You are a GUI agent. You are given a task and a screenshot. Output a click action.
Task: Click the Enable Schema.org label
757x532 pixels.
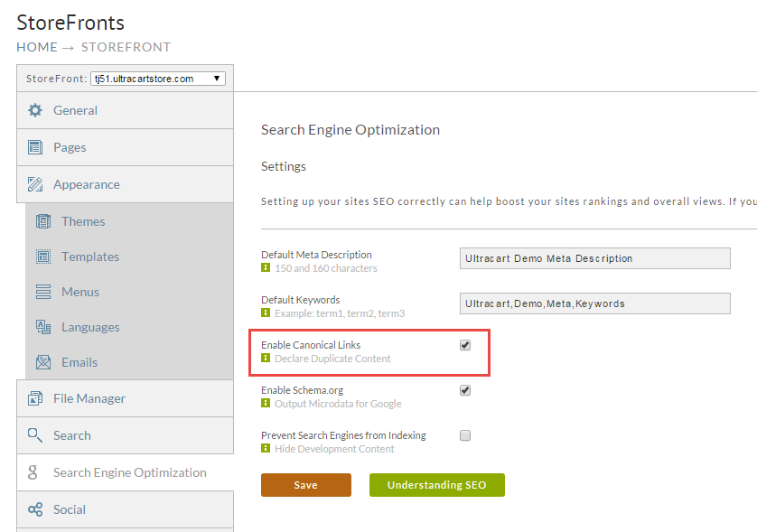pyautogui.click(x=303, y=390)
